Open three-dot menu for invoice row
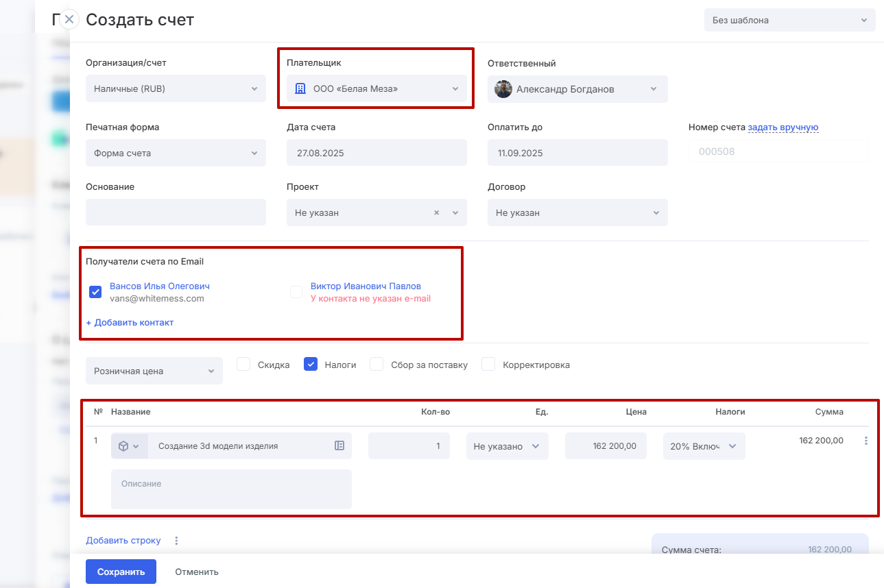 (x=866, y=441)
